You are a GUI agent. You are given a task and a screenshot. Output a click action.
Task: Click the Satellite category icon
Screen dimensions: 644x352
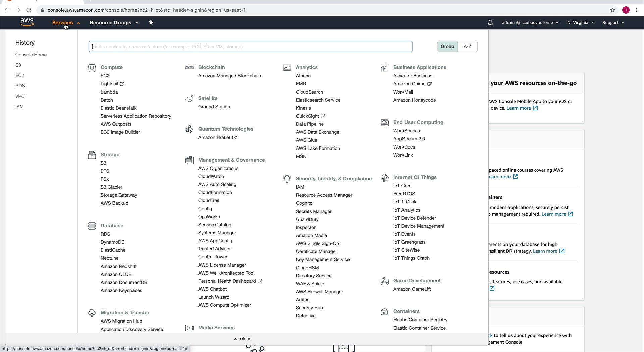(x=190, y=99)
